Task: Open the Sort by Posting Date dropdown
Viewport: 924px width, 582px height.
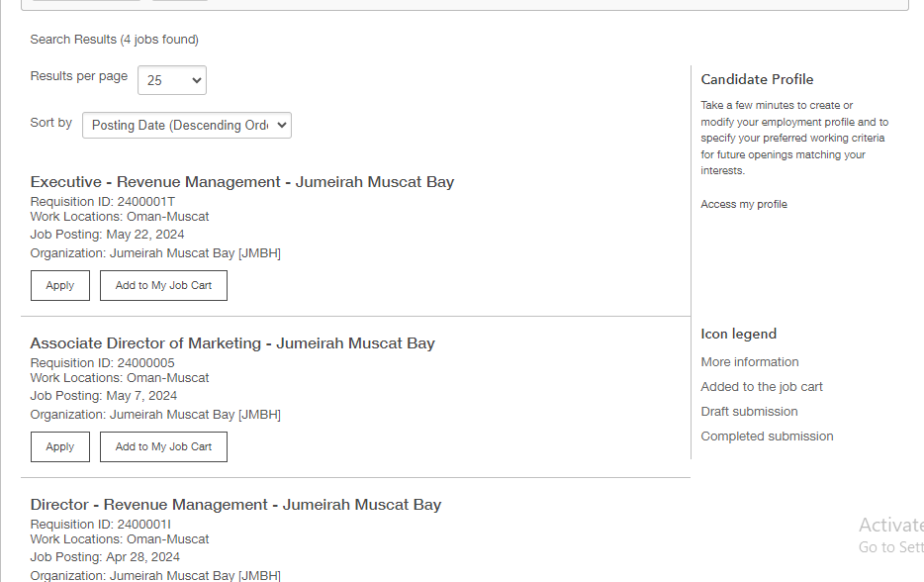Action: [x=187, y=125]
